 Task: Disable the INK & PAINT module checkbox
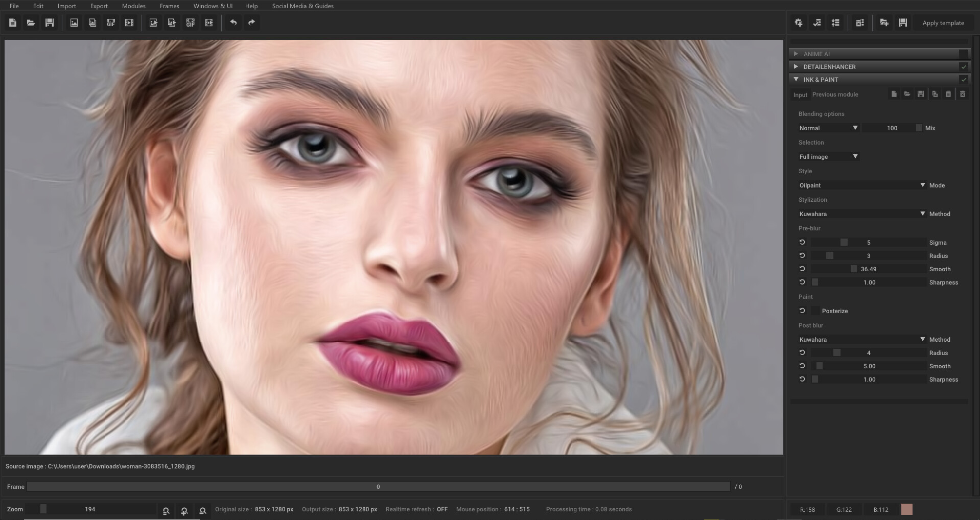[x=964, y=79]
